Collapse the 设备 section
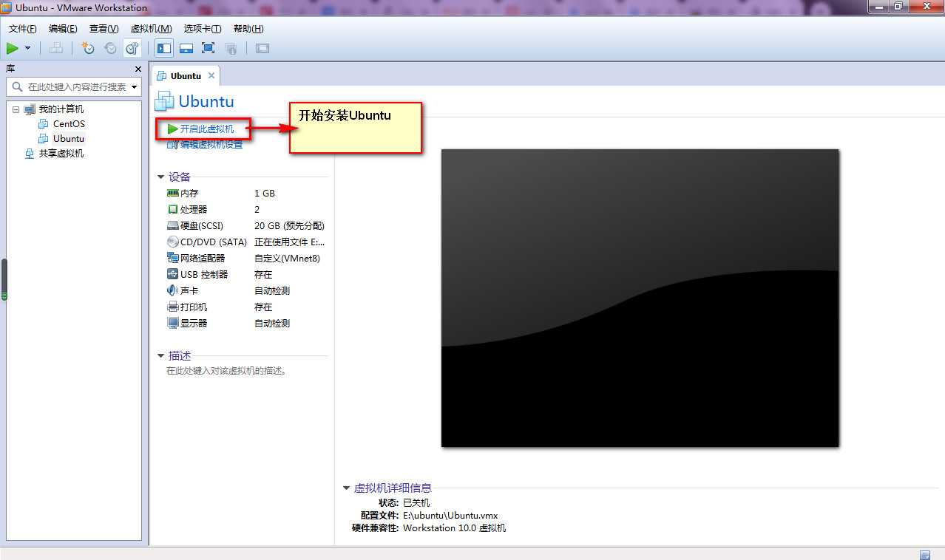Viewport: 945px width, 560px height. tap(161, 177)
